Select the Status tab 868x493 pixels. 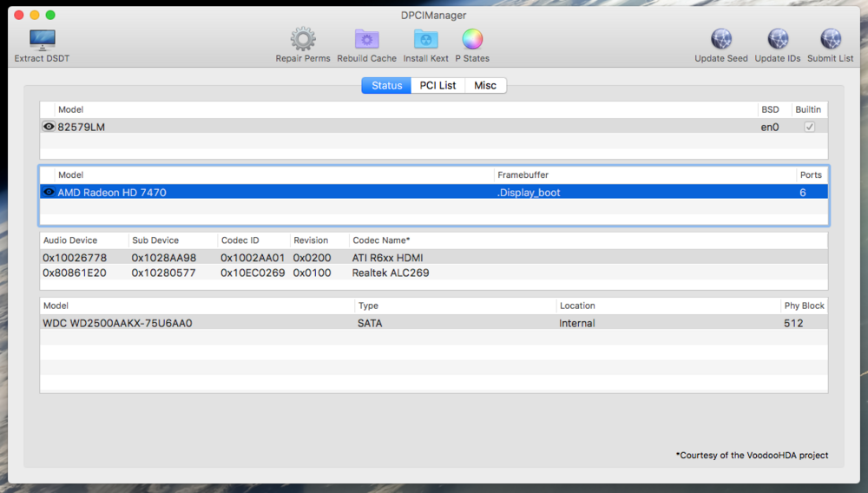(x=386, y=85)
